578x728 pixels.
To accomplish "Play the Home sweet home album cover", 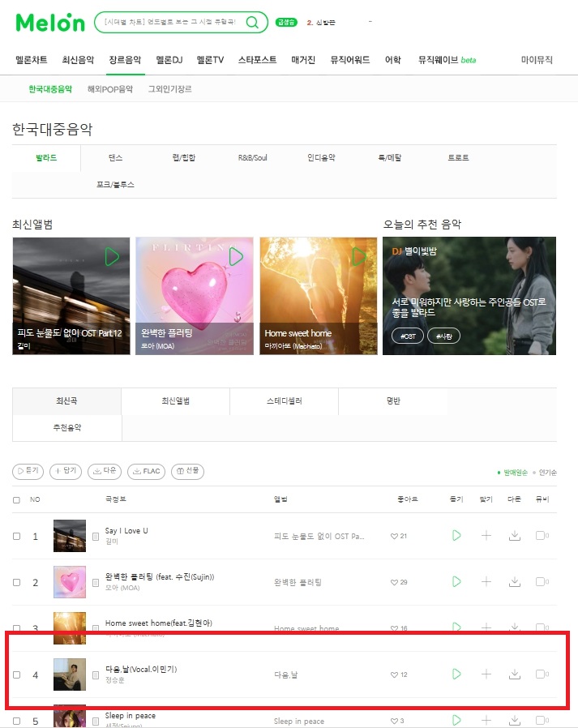I will click(x=358, y=256).
